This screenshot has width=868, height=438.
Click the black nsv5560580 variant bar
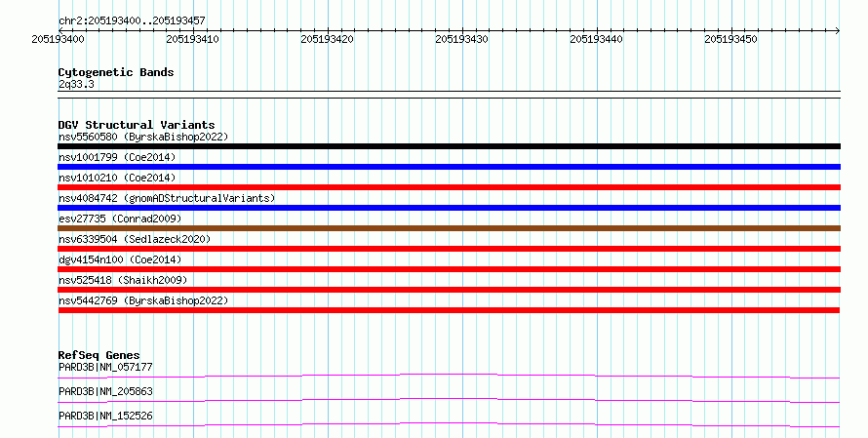pyautogui.click(x=449, y=146)
